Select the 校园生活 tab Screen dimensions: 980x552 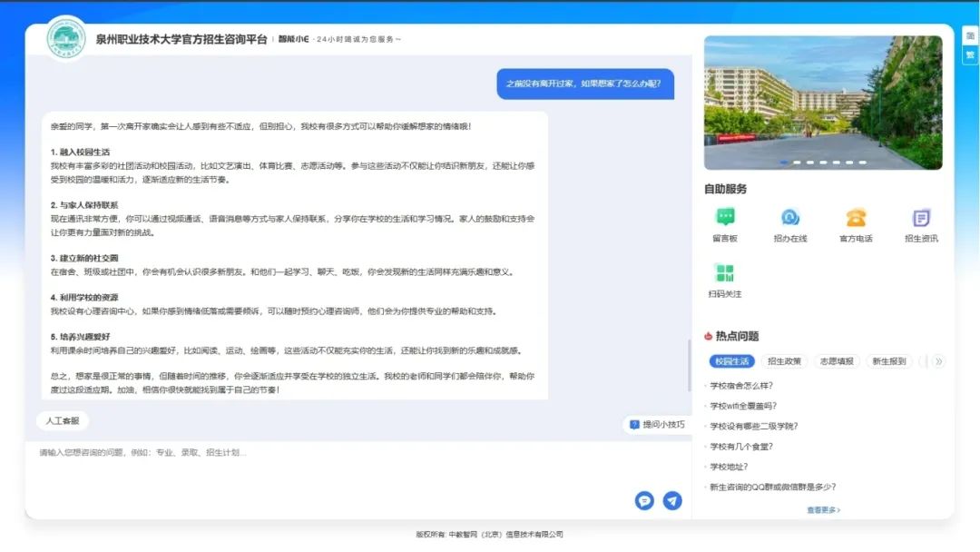[731, 361]
